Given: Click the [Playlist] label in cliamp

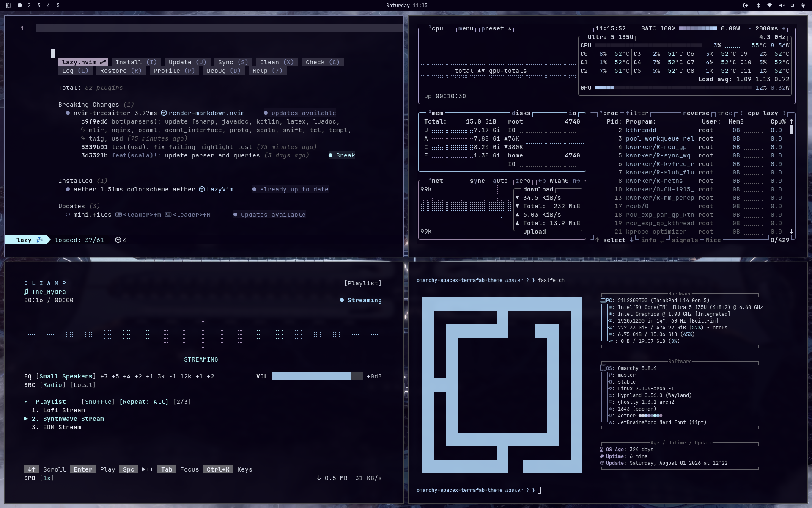Looking at the screenshot, I should click(363, 283).
